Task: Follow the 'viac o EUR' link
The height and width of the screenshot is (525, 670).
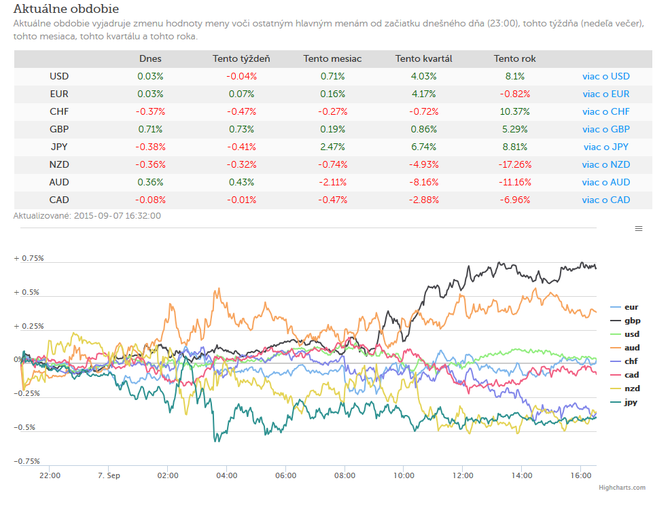Action: pos(606,94)
